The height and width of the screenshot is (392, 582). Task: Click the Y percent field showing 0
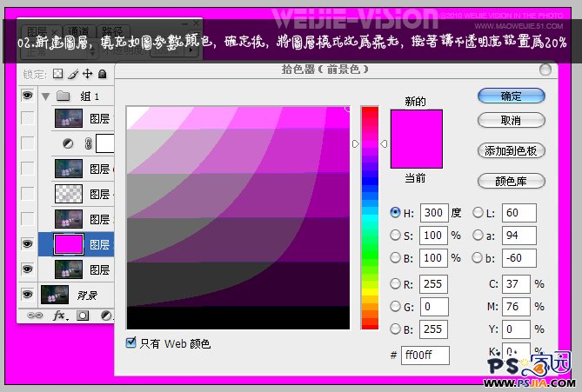(516, 329)
